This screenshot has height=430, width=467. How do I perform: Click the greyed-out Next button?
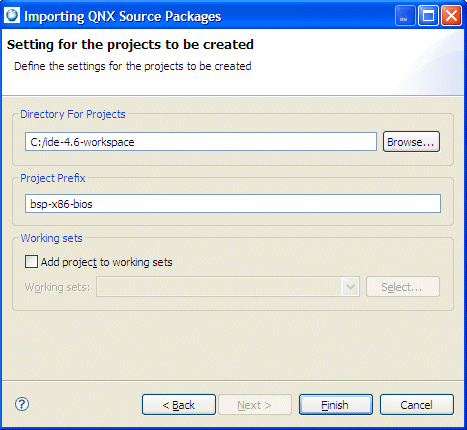tap(255, 405)
